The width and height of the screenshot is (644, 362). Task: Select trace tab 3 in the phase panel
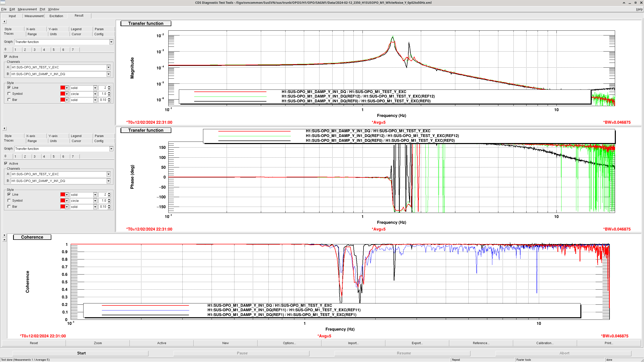(34, 156)
